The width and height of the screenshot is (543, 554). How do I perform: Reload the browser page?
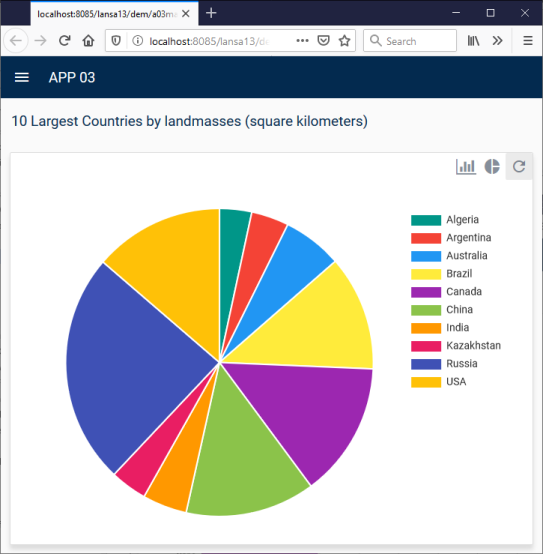point(64,41)
